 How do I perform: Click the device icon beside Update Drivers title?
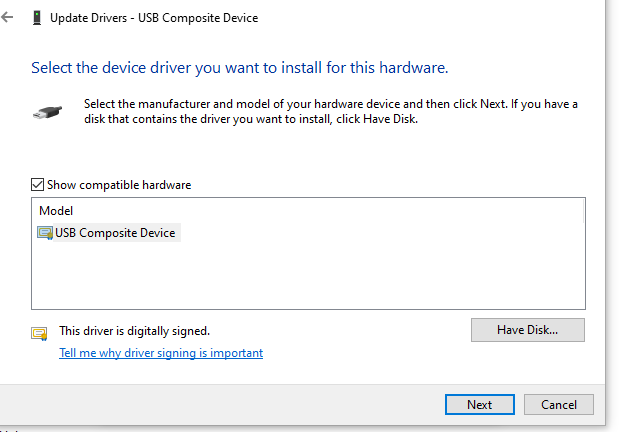(37, 18)
